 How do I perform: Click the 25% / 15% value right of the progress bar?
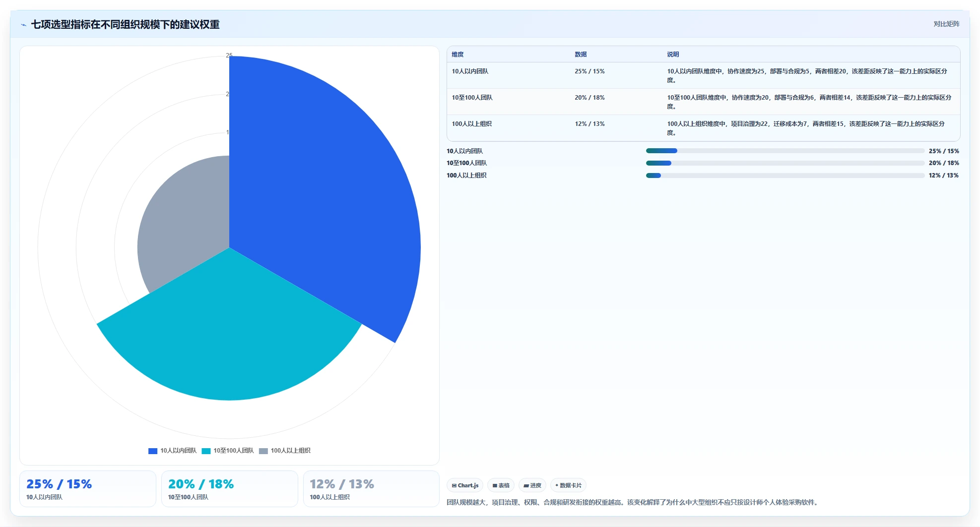944,151
